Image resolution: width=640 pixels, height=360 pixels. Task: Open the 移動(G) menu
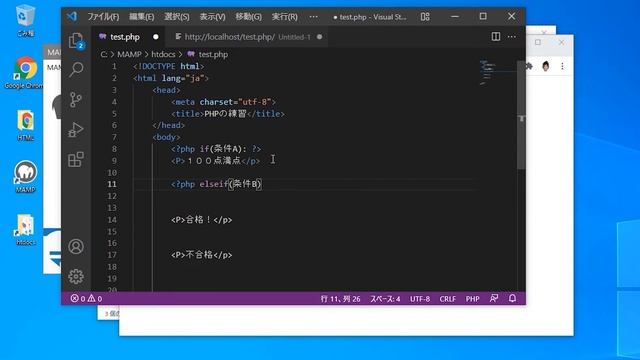[248, 17]
